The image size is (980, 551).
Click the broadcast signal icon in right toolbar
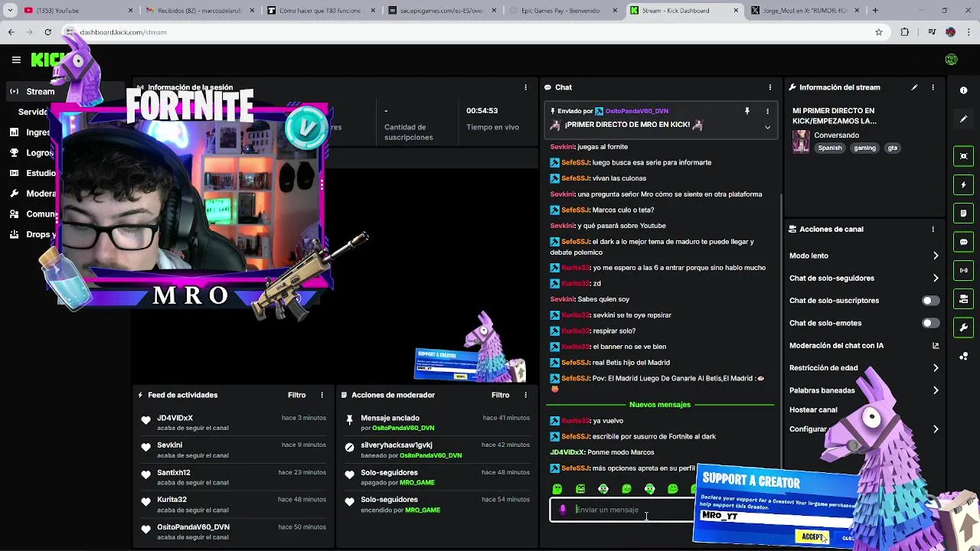click(x=963, y=270)
